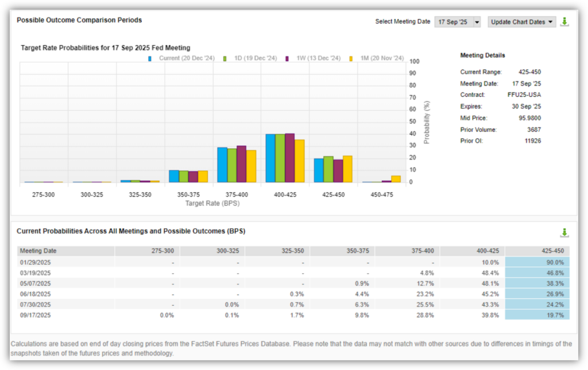The image size is (588, 370).
Task: Click the Prior Volume value 3687
Action: click(x=534, y=130)
